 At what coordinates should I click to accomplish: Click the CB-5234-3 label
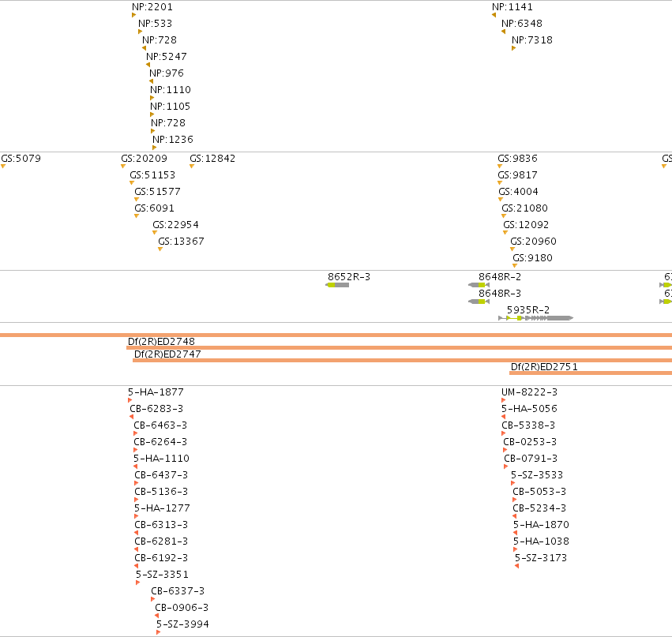(539, 508)
